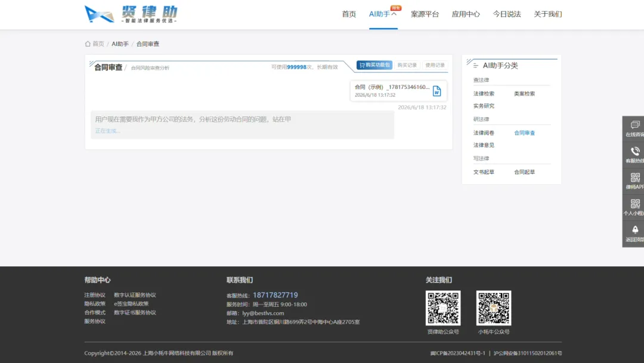Click the list icon beside AI助手分类
The width and height of the screenshot is (644, 363).
[x=476, y=65]
